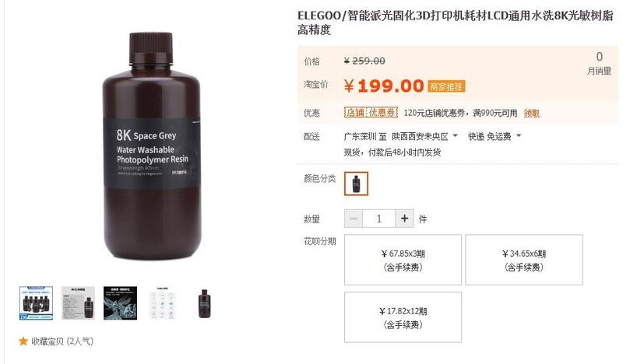Select first thumbnail with multiple bottles
The image size is (623, 364).
click(x=36, y=303)
